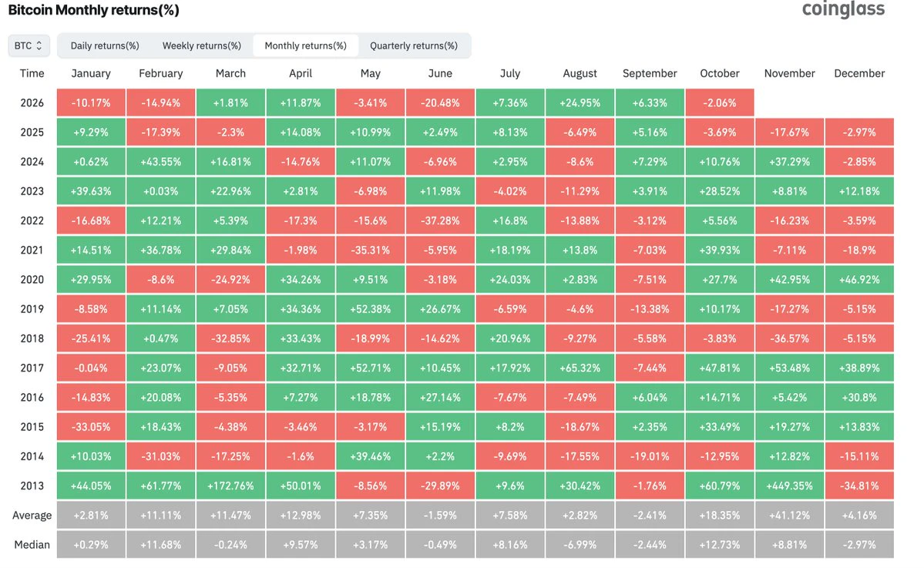Open the BTC coin selector dropdown
924x568 pixels.
29,46
